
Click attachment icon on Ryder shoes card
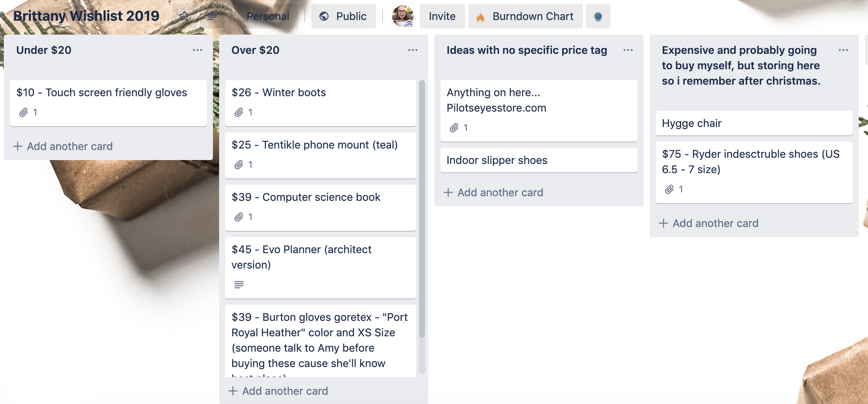[670, 189]
